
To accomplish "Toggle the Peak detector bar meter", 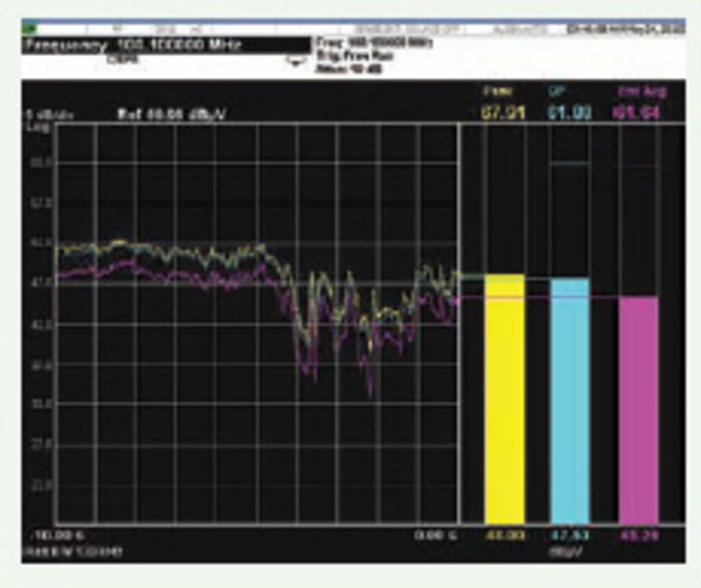I will (x=506, y=401).
